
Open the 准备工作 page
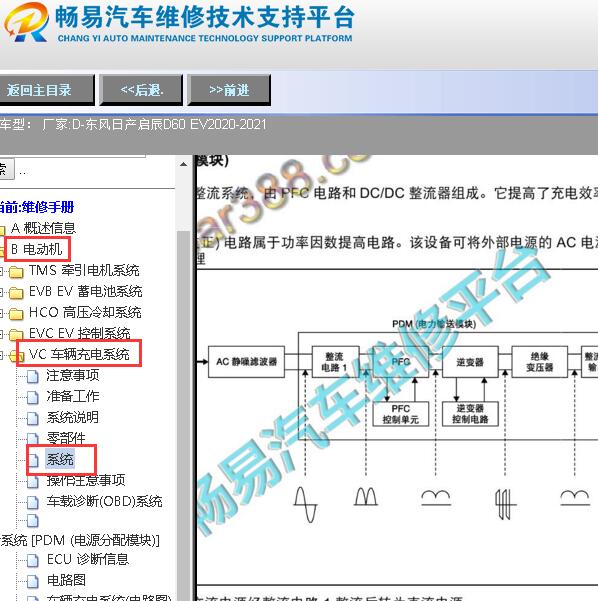72,396
